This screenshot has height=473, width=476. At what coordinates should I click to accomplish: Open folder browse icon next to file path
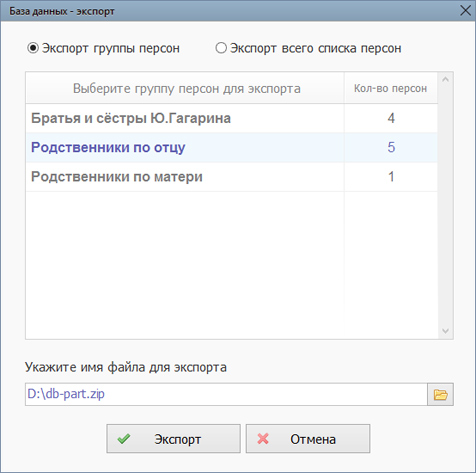tap(440, 394)
